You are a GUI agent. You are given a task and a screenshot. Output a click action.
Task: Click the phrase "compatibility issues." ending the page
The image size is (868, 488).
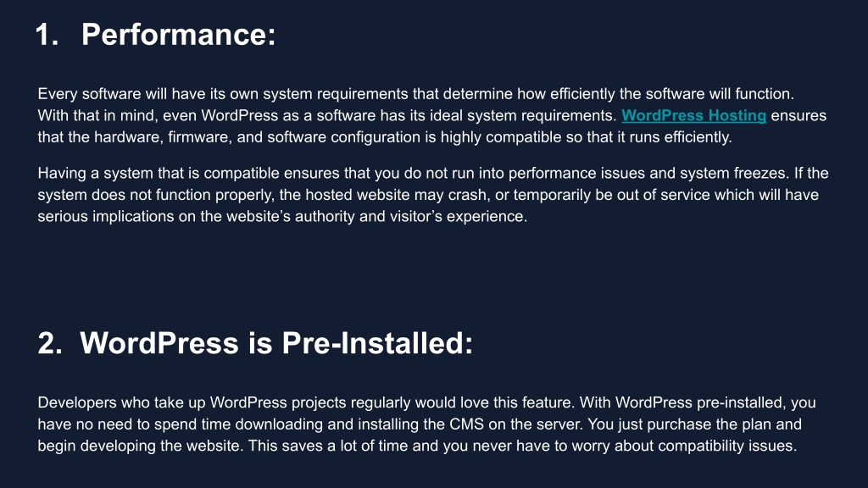(x=727, y=446)
